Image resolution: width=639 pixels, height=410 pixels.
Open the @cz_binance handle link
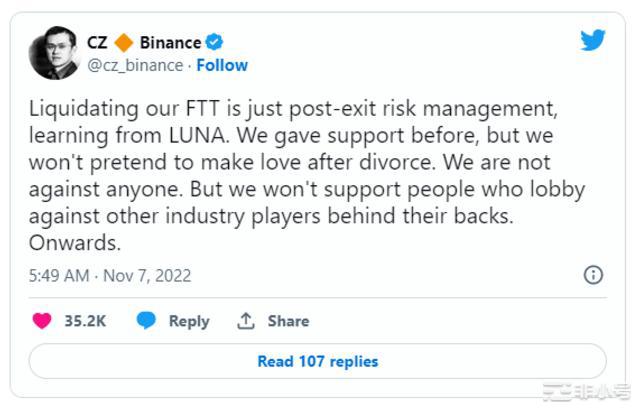(135, 65)
